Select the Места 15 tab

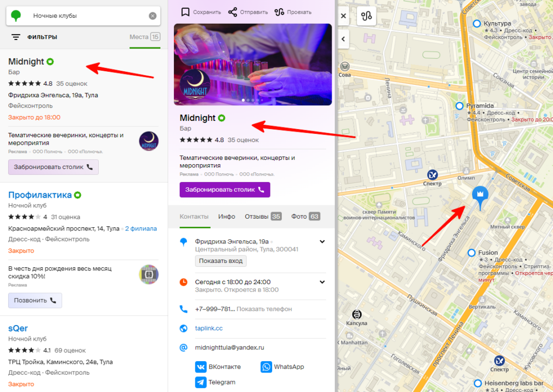tap(145, 37)
